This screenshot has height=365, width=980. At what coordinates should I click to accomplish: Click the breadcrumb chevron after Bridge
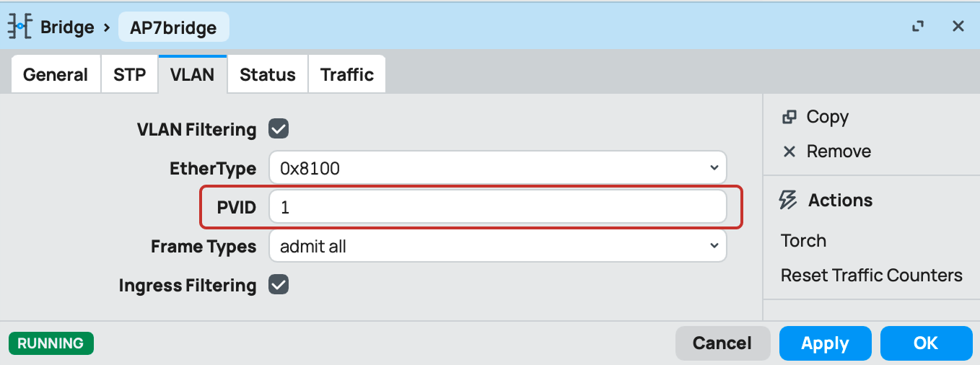pyautogui.click(x=106, y=28)
